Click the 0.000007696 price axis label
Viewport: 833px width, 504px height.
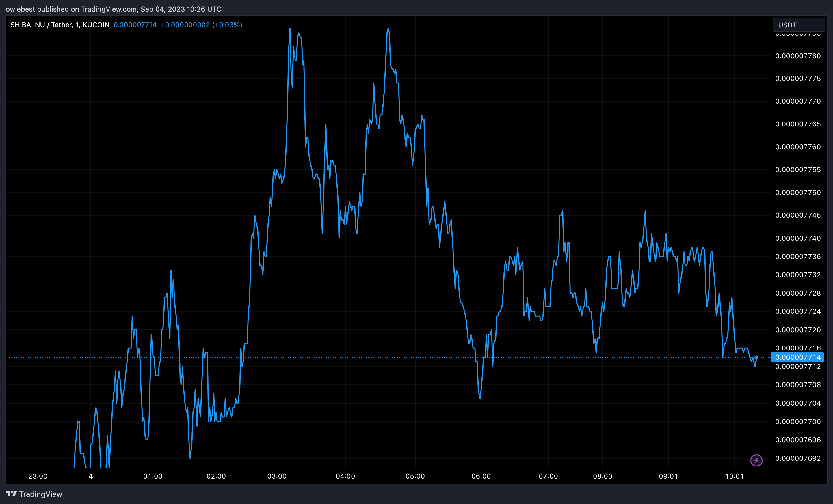(798, 440)
